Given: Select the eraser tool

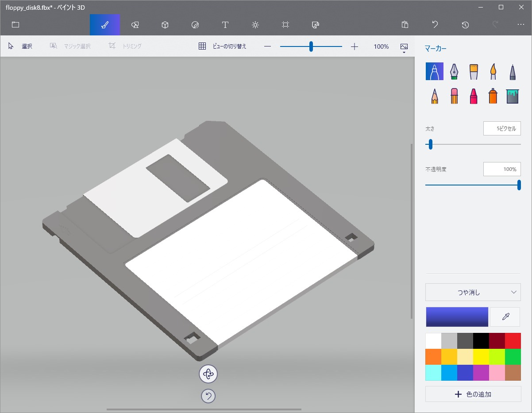Looking at the screenshot, I should [454, 96].
